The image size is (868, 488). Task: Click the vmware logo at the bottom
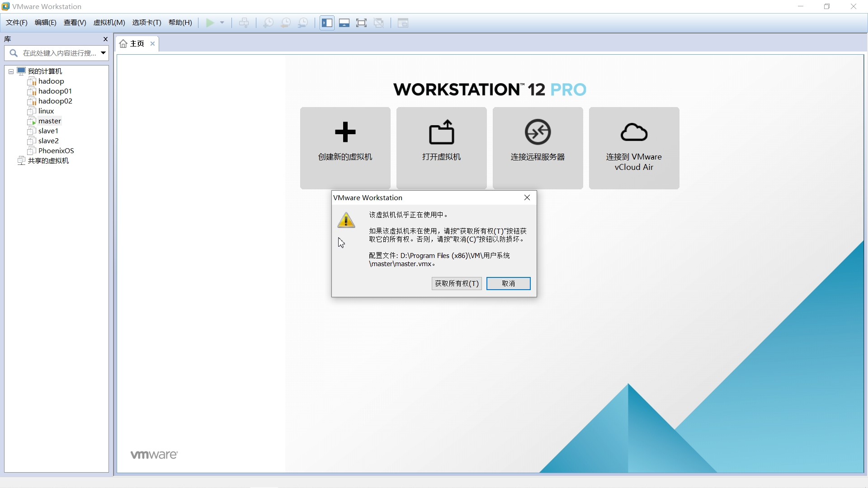coord(154,455)
